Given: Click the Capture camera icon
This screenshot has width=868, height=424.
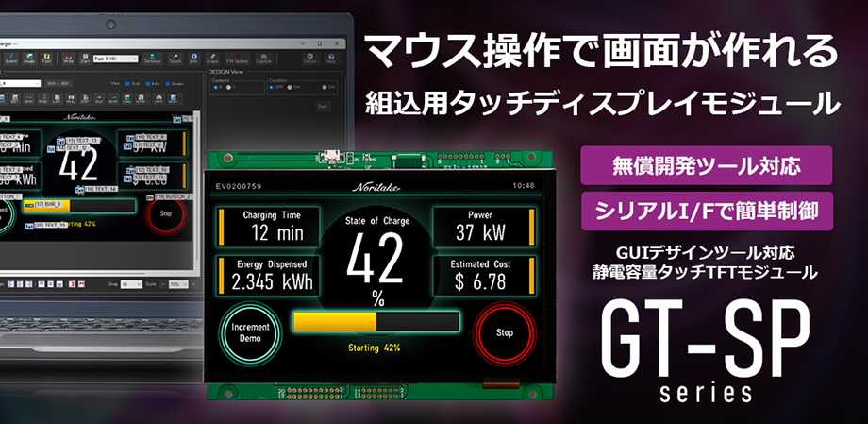Looking at the screenshot, I should [x=263, y=59].
